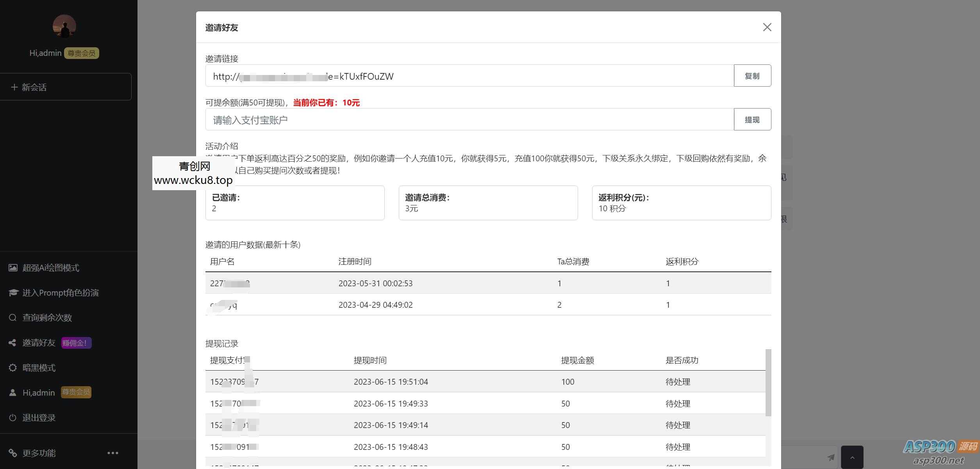Open 进入Prompt角色扮演 via its cap icon
980x469 pixels.
13,292
